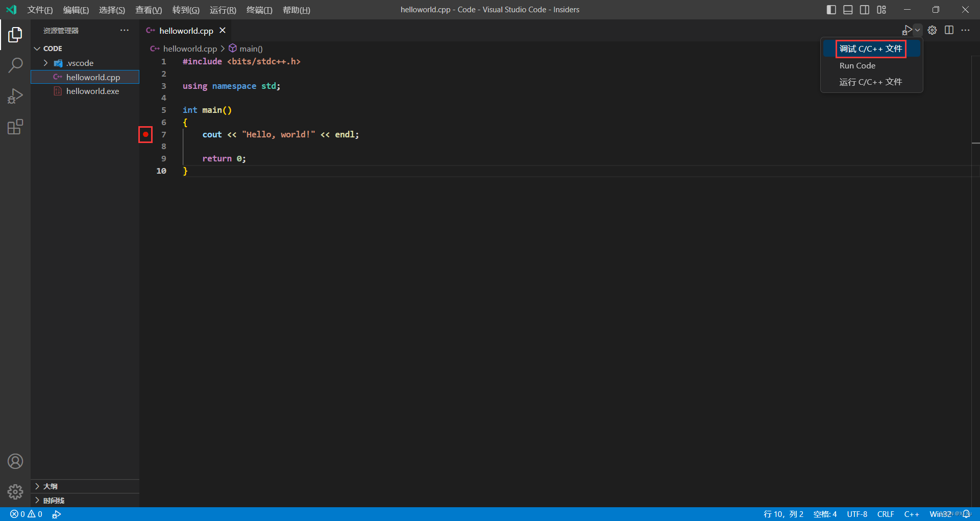Click CRLF line ending in status bar

tap(885, 514)
